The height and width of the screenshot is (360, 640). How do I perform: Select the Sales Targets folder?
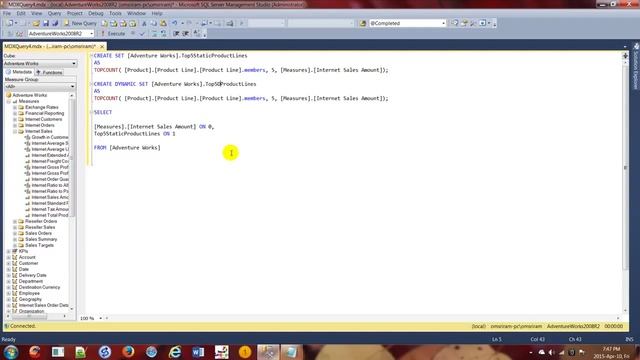[x=39, y=245]
